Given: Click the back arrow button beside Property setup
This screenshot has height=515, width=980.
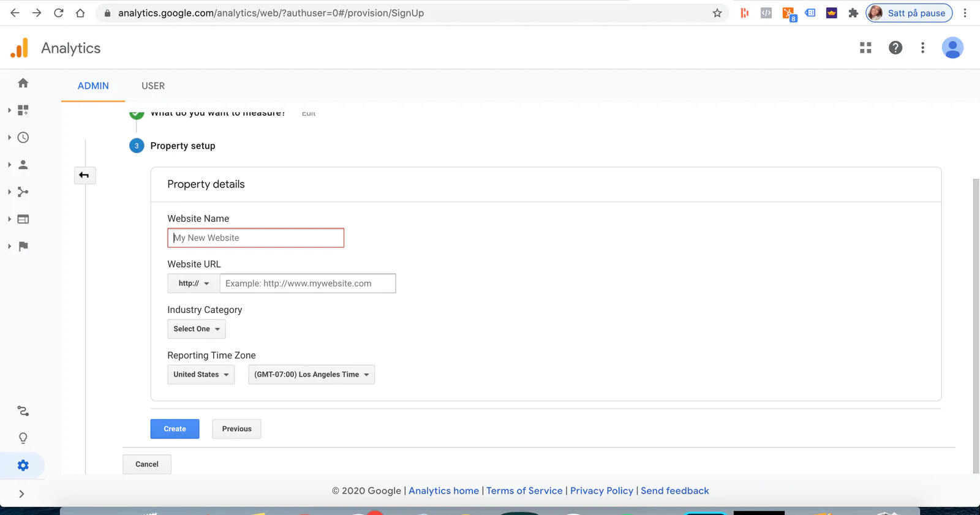Looking at the screenshot, I should (x=85, y=176).
